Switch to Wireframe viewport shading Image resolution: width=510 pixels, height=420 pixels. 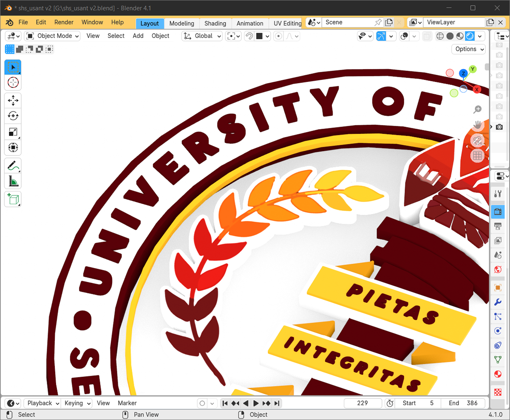pyautogui.click(x=440, y=36)
